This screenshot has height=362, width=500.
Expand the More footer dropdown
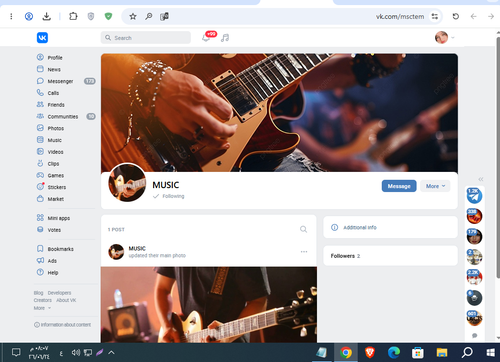42,308
